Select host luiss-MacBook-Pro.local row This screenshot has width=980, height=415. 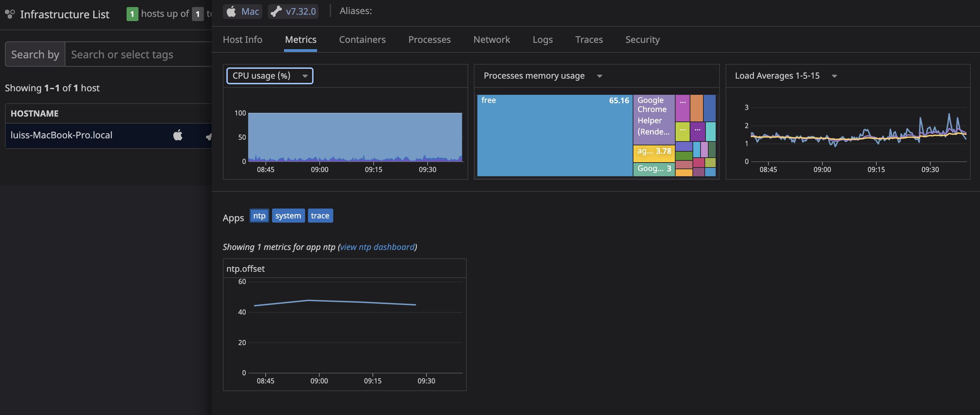click(108, 135)
